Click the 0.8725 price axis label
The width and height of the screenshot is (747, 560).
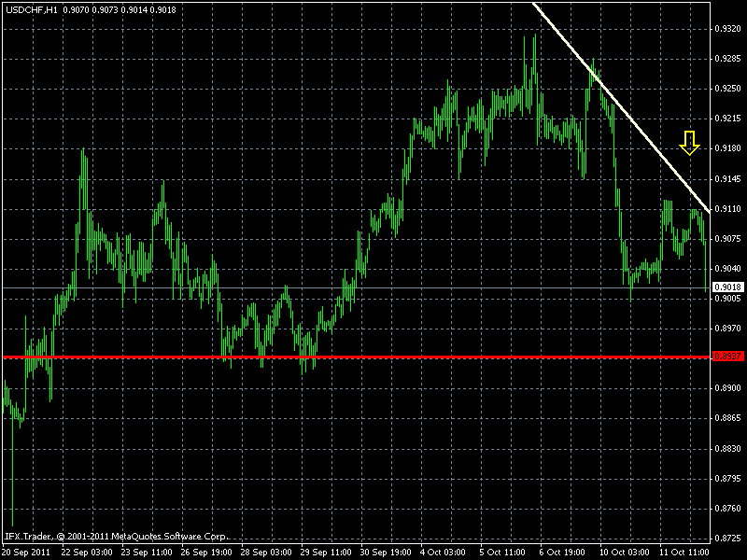click(x=728, y=539)
